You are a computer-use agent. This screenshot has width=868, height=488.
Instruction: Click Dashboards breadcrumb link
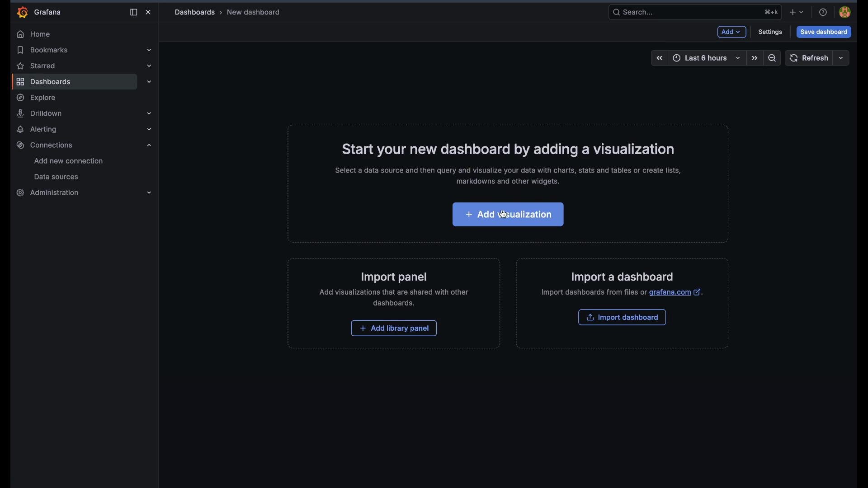click(195, 13)
